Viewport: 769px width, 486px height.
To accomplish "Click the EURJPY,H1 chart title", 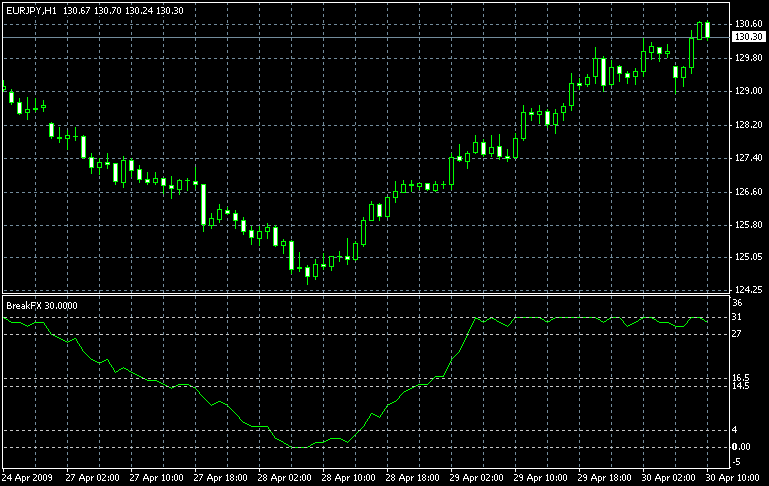I will (x=31, y=11).
